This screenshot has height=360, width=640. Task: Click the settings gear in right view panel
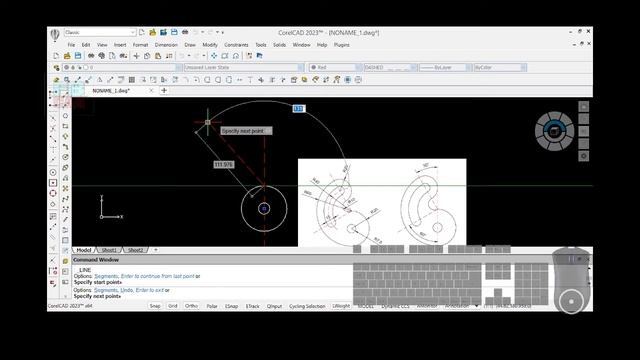click(584, 156)
